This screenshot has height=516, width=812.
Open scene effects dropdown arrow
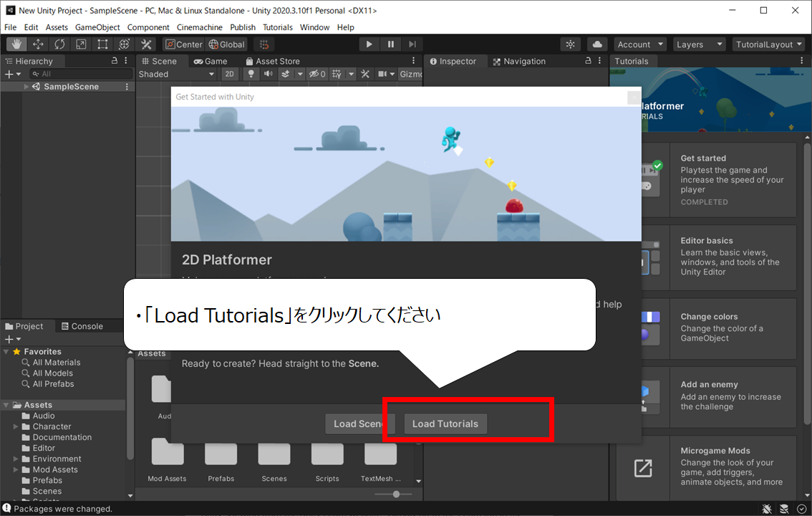click(x=300, y=74)
